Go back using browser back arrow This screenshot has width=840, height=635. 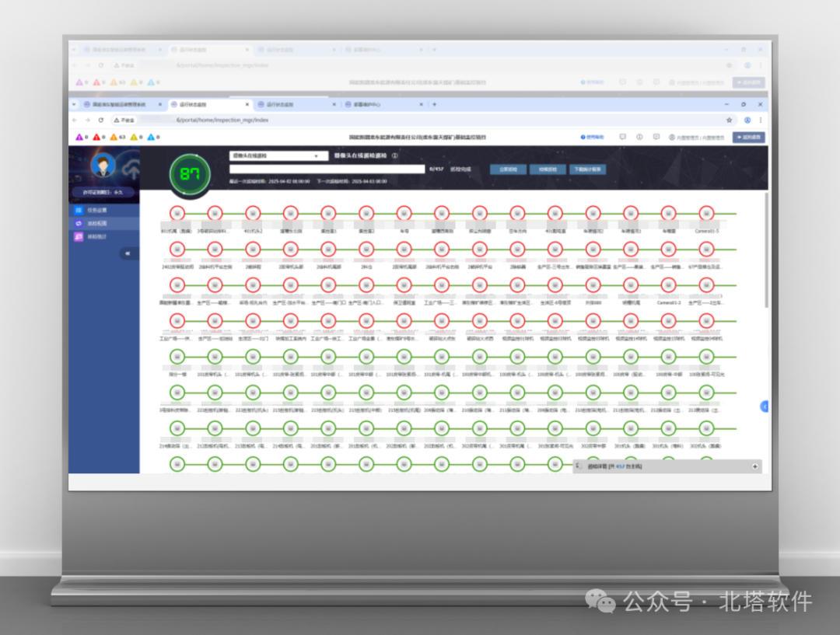click(75, 120)
